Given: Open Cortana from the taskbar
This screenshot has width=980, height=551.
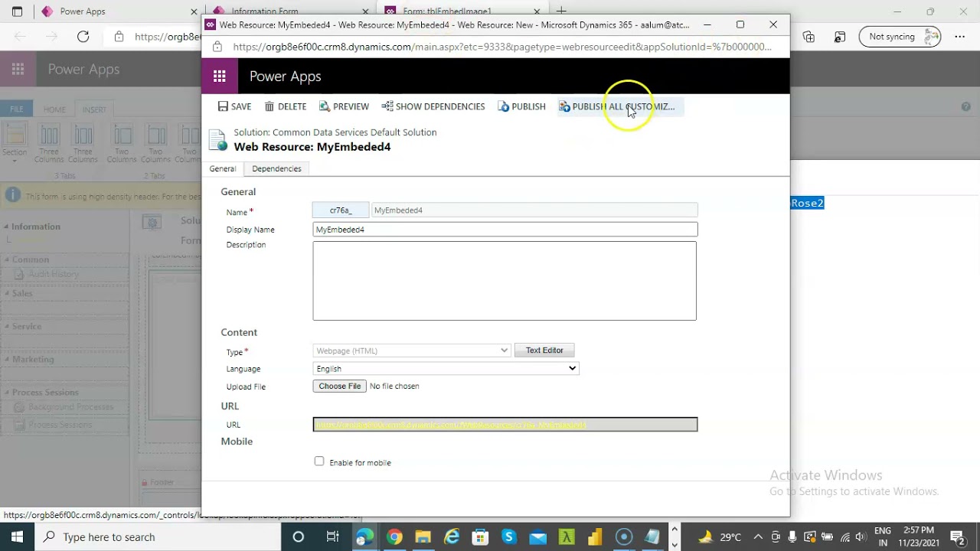Looking at the screenshot, I should click(299, 536).
